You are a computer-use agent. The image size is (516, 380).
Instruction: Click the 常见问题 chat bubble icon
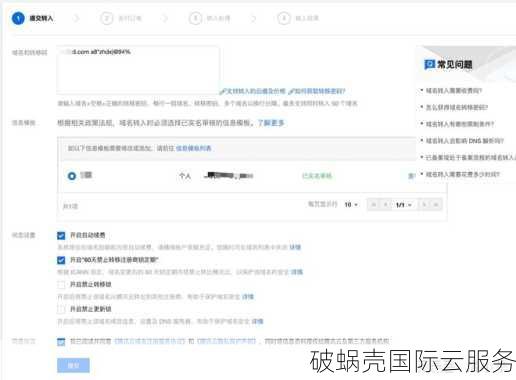(429, 64)
